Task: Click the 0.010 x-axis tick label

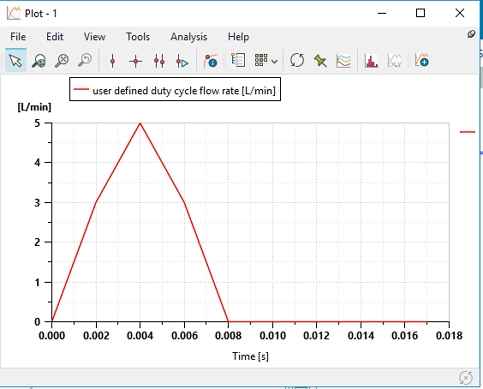Action: [x=272, y=335]
